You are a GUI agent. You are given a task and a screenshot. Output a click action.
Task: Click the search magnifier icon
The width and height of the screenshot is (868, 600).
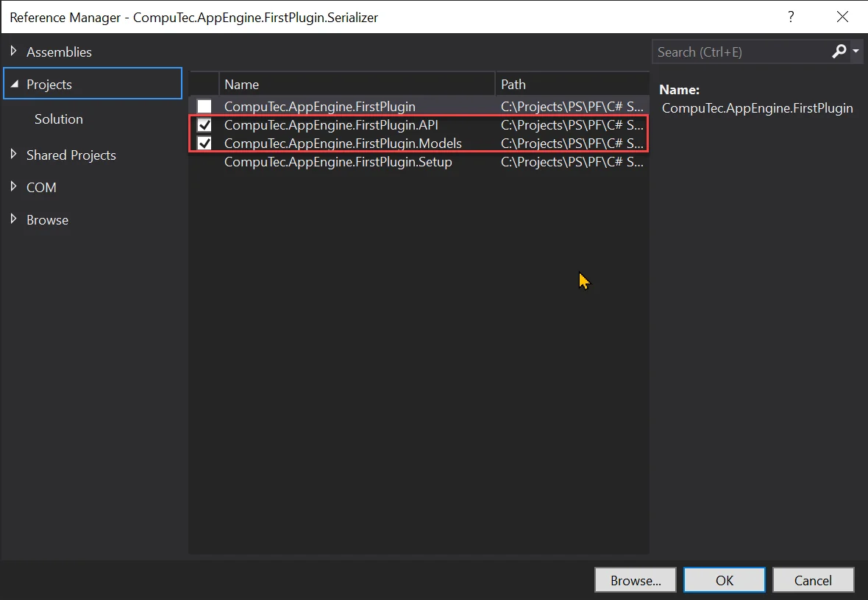tap(839, 52)
